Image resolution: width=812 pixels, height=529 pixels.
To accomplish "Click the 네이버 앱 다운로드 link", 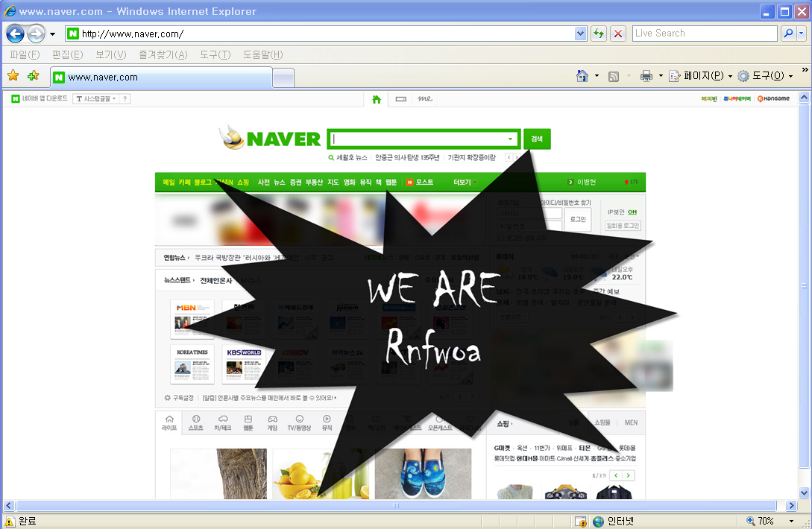I will (x=40, y=98).
